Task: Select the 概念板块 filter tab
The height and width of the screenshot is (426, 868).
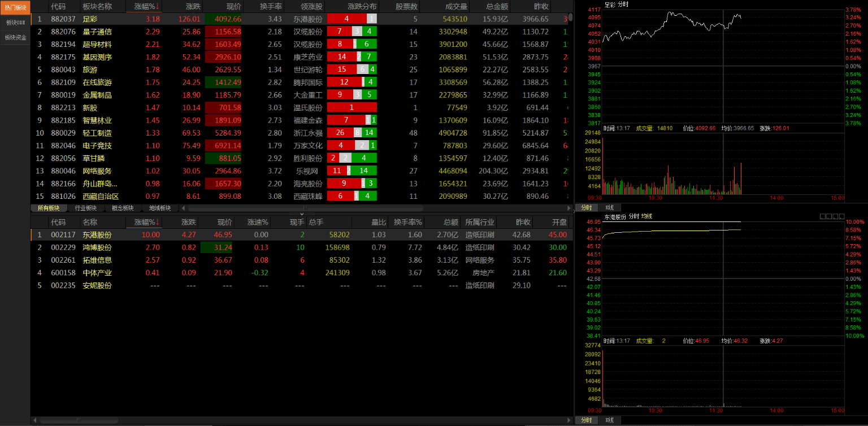Action: (x=123, y=208)
